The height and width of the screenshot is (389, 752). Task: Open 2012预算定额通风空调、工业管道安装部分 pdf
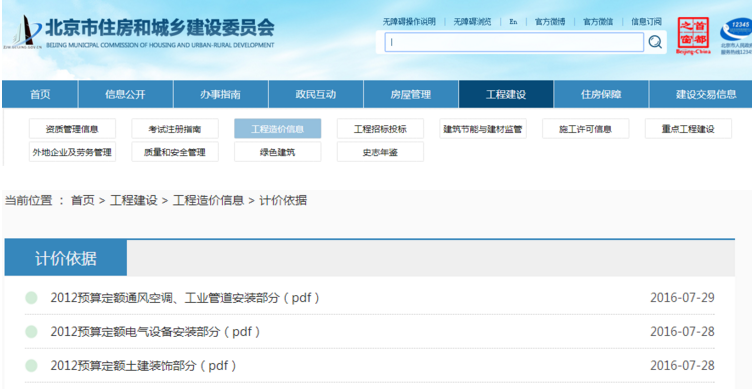click(x=185, y=298)
